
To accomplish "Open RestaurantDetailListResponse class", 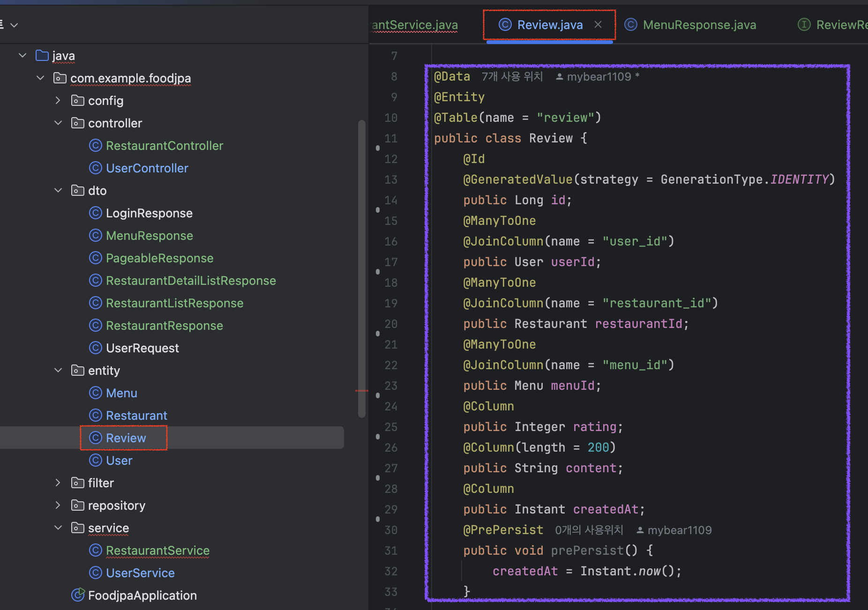I will tap(191, 281).
